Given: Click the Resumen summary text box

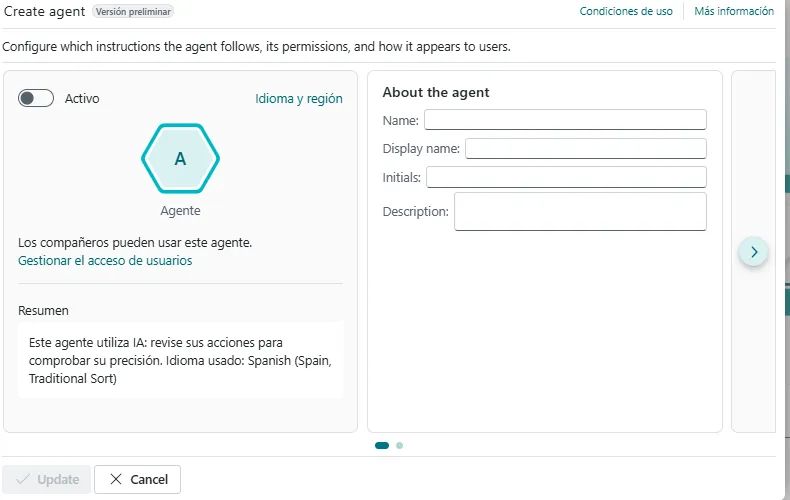Looking at the screenshot, I should click(x=180, y=360).
